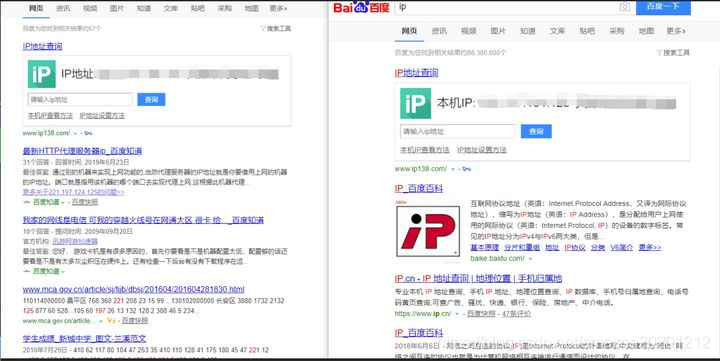Expand dropdown arrow after www.ip138.com in right window
This screenshot has width=720, height=361.
click(x=453, y=169)
